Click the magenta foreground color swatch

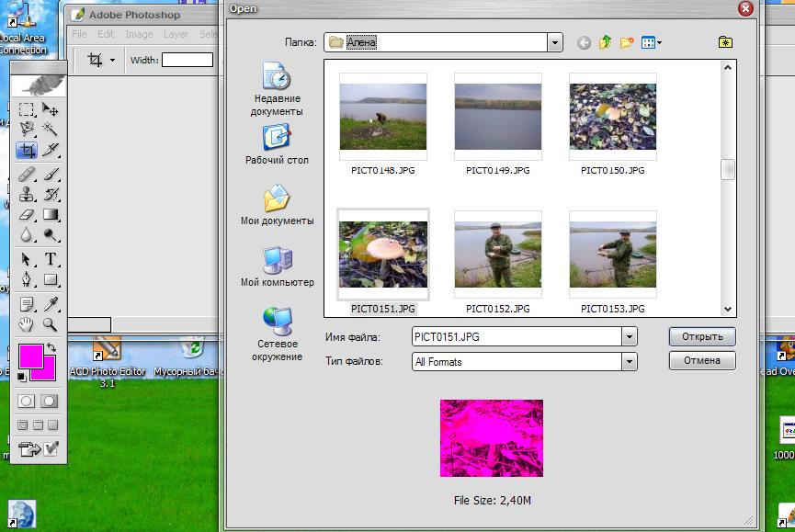point(30,356)
